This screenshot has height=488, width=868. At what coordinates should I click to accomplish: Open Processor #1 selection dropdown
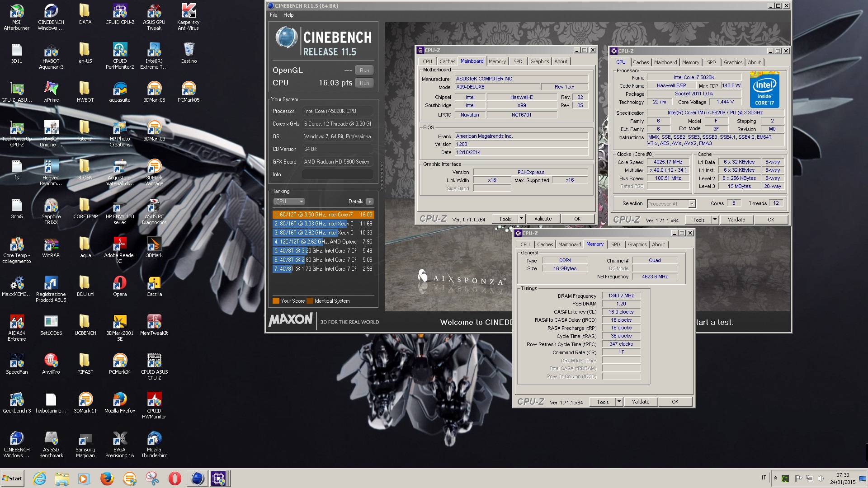(x=671, y=204)
